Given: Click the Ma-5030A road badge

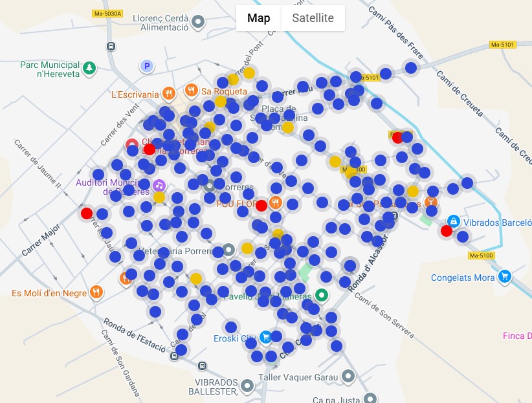Looking at the screenshot, I should click(106, 14).
